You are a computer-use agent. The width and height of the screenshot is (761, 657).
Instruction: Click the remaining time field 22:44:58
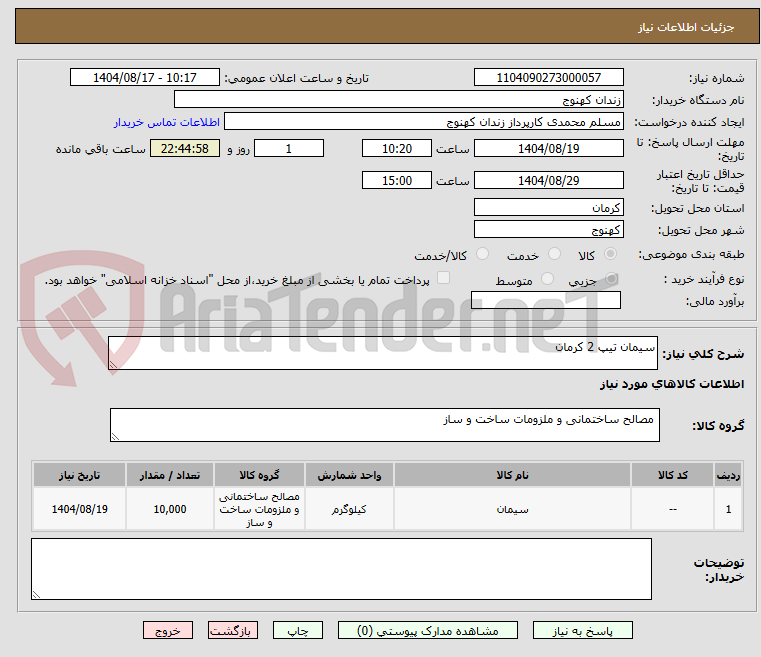[184, 148]
